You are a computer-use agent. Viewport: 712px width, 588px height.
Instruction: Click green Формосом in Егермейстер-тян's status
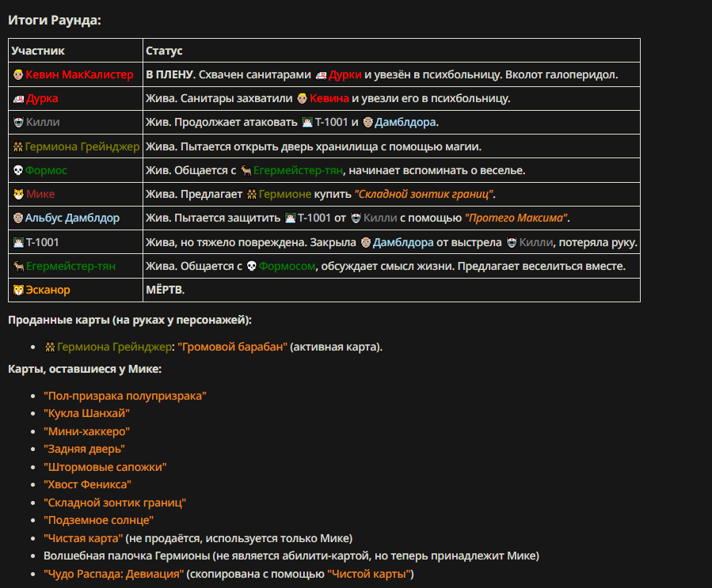coord(287,267)
